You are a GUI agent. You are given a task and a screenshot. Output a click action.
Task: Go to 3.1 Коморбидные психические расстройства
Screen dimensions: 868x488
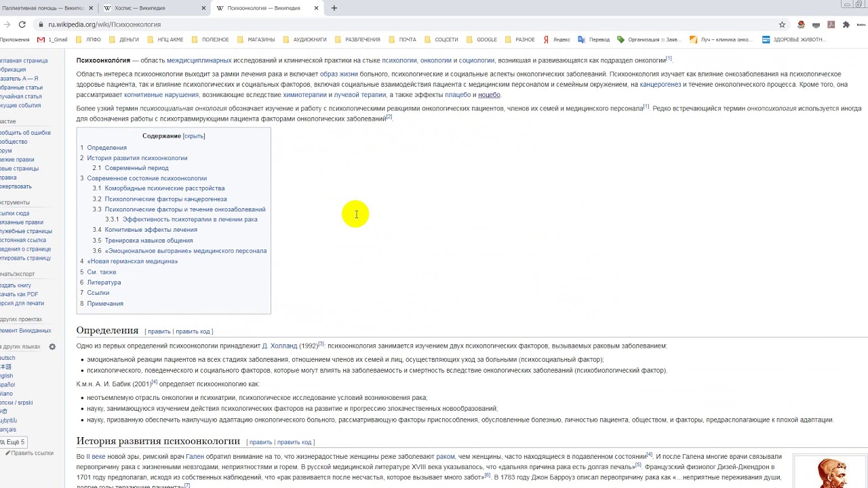tap(159, 188)
